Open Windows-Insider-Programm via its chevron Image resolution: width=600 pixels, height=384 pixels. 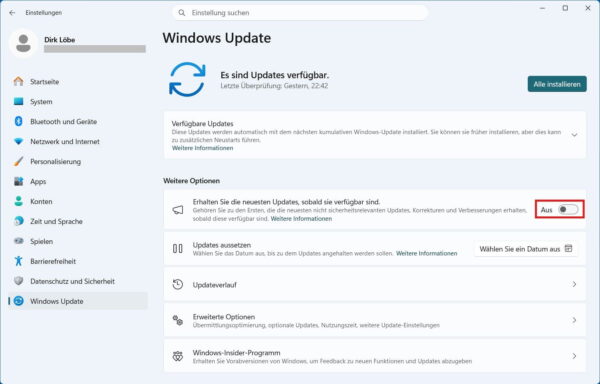pos(574,356)
